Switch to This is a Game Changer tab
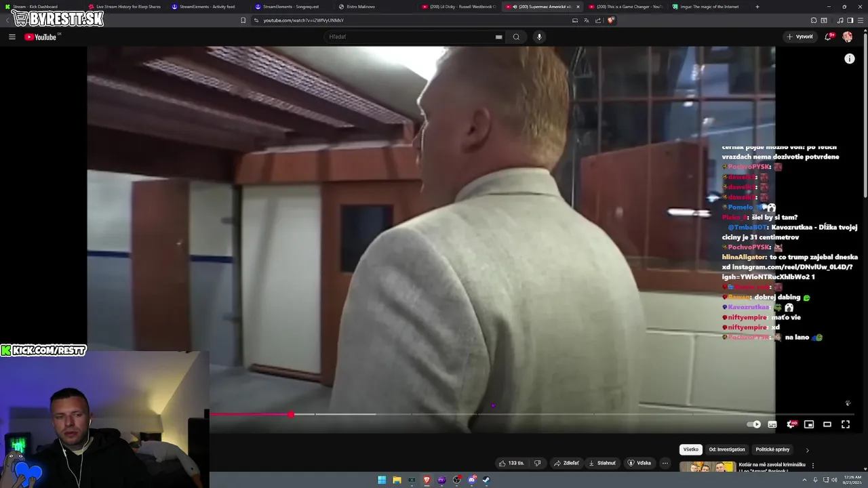868x488 pixels. click(625, 7)
